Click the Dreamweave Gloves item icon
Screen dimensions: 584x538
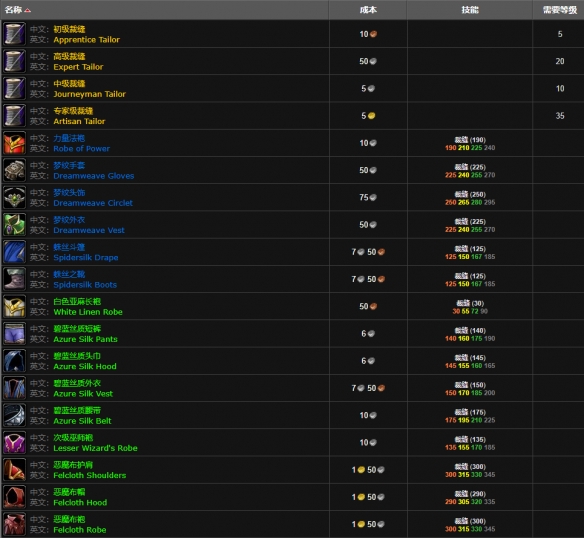pos(15,170)
